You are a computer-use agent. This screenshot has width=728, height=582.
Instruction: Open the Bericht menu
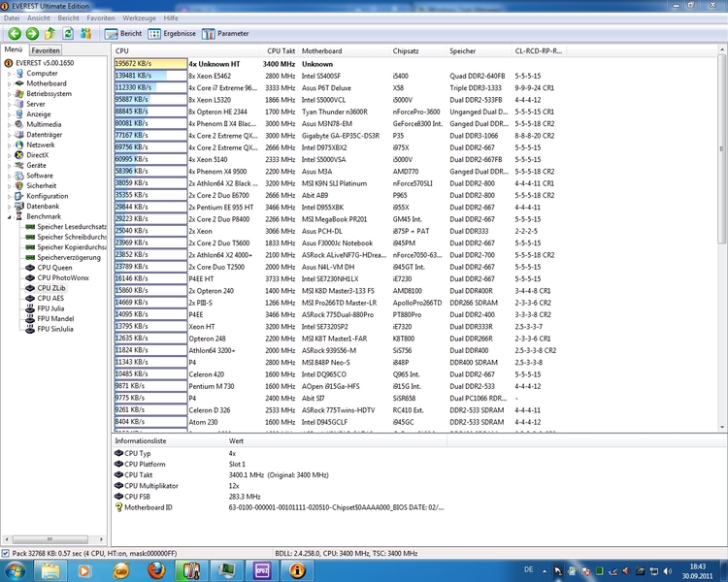pyautogui.click(x=68, y=18)
